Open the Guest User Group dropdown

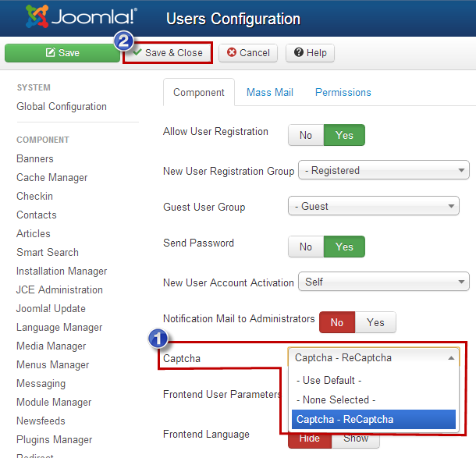tap(374, 207)
